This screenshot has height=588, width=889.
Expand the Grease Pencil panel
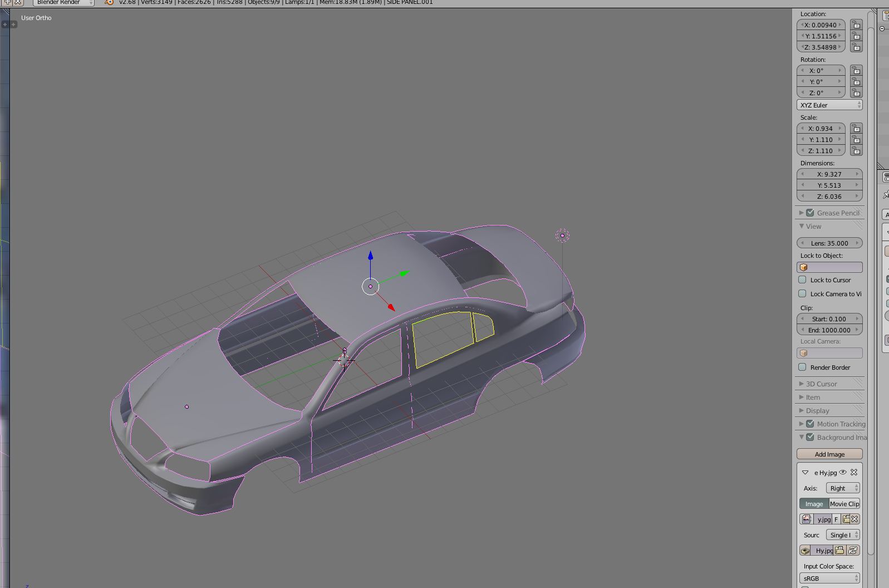pyautogui.click(x=801, y=213)
